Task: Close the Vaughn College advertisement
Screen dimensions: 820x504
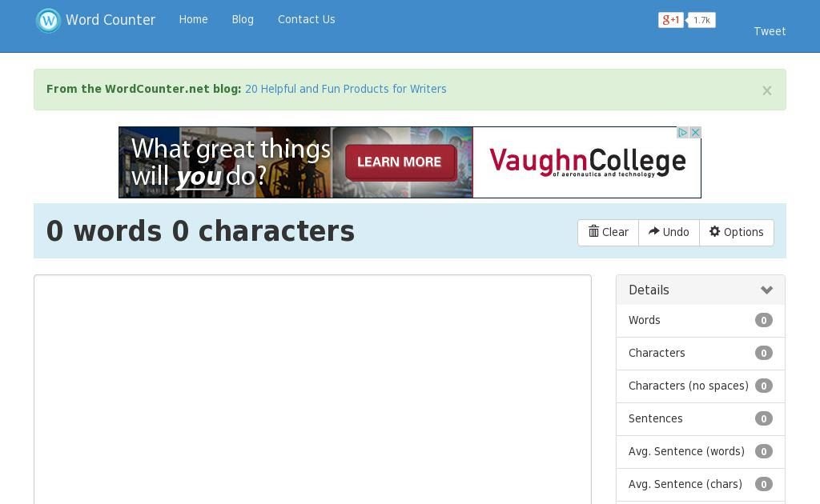Action: 695,133
